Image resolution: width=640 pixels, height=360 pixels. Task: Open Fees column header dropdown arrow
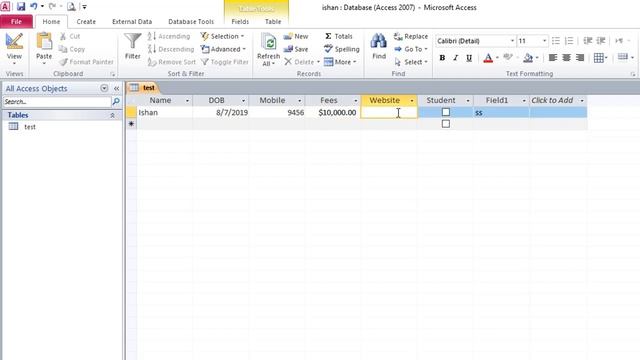click(x=356, y=100)
